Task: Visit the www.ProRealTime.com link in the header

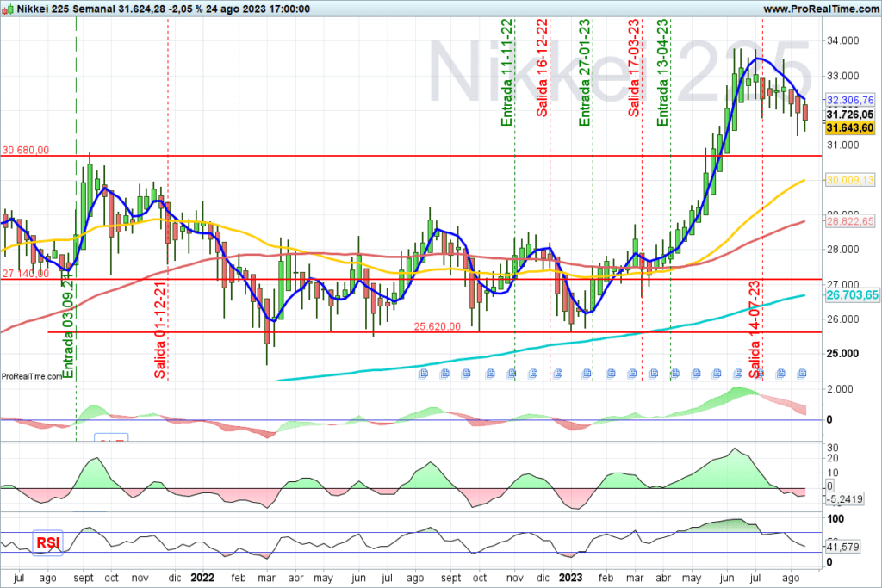Action: point(821,9)
